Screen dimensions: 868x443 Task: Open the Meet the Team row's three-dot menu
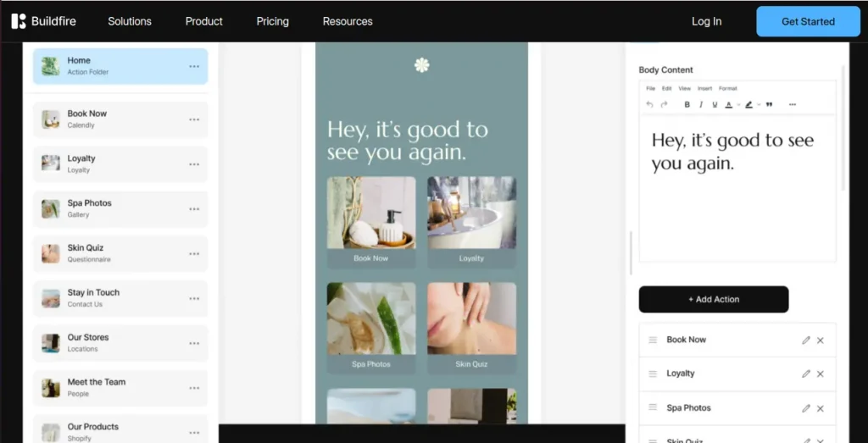pyautogui.click(x=194, y=388)
